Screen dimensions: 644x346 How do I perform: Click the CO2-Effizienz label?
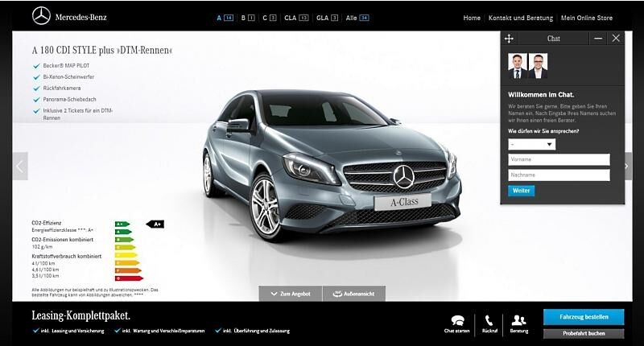[x=47, y=223]
